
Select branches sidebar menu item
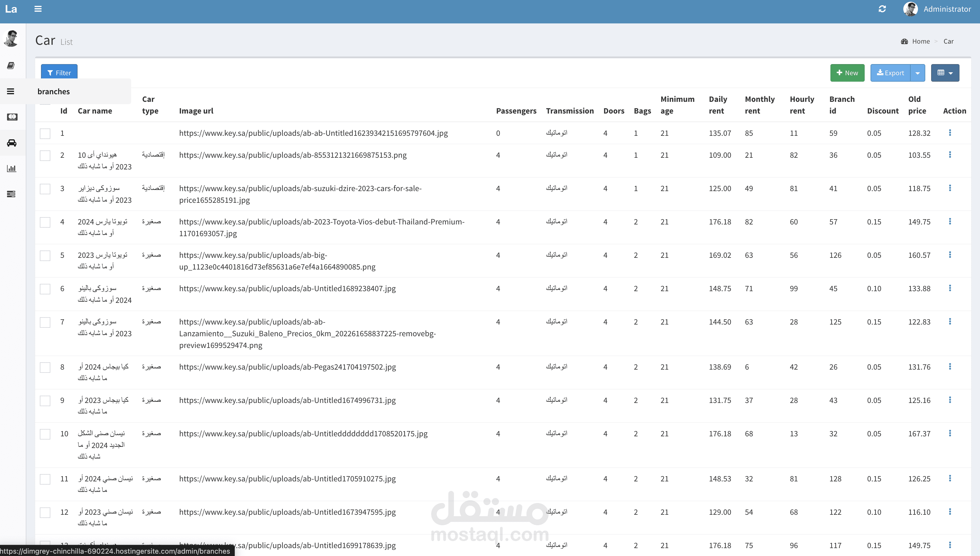coord(54,91)
